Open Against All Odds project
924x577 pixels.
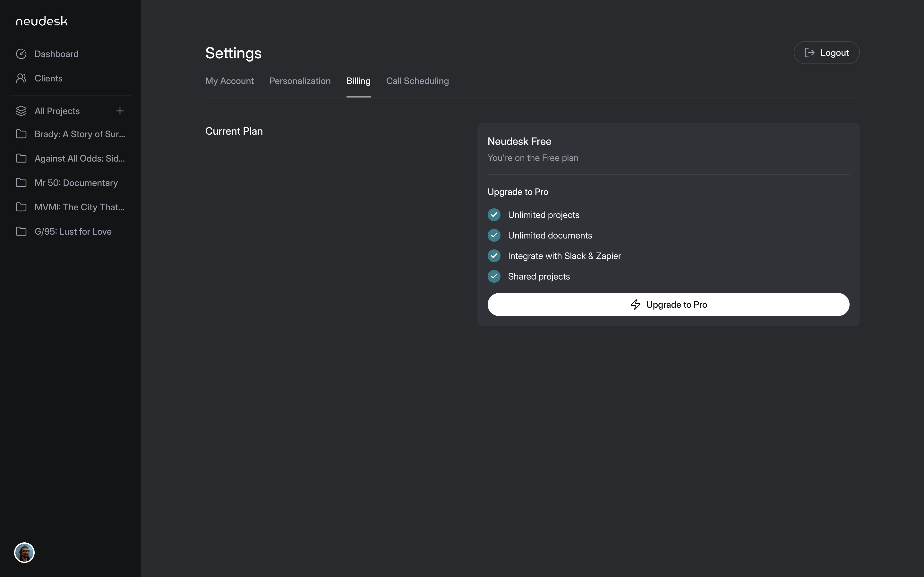click(80, 158)
